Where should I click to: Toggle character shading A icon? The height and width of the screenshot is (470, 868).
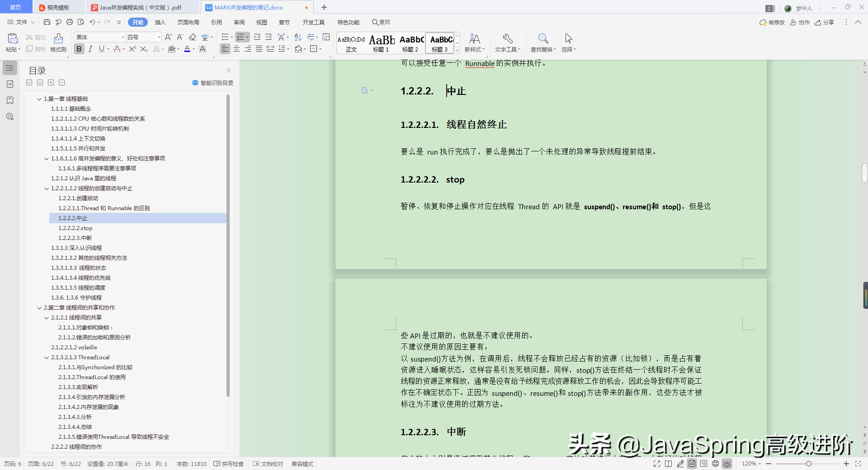coord(203,49)
